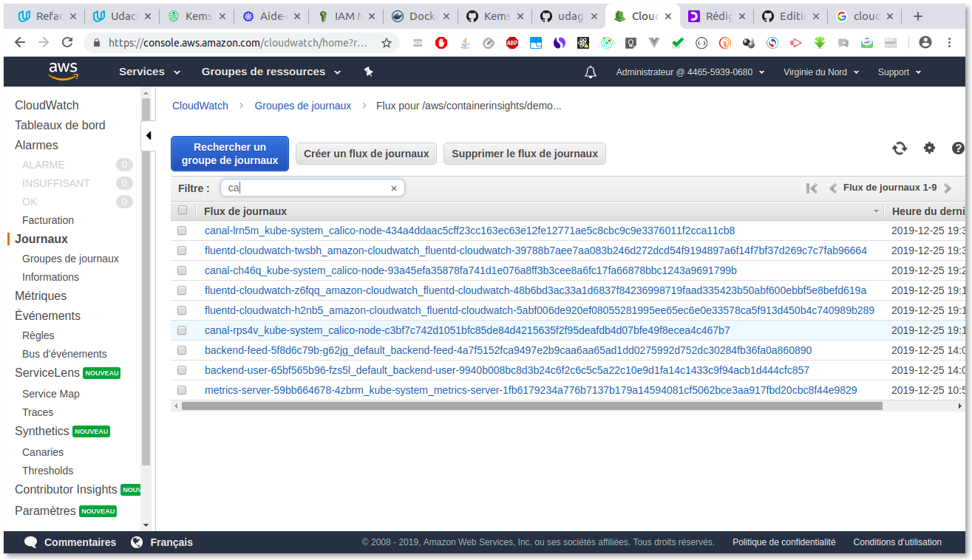Open the Informations item under Journaux
Image resolution: width=972 pixels, height=560 pixels.
pyautogui.click(x=50, y=277)
